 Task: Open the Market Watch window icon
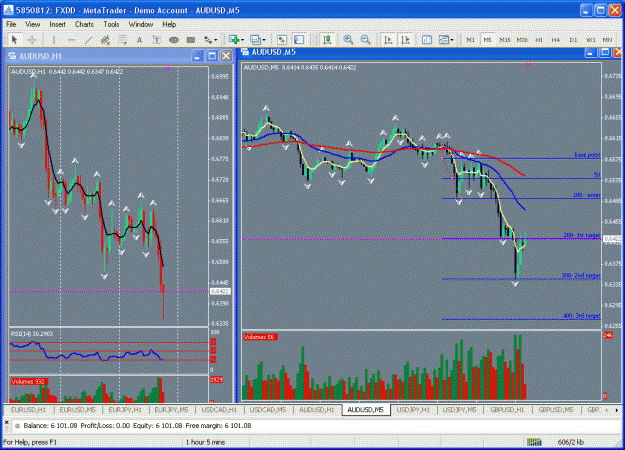pyautogui.click(x=282, y=40)
